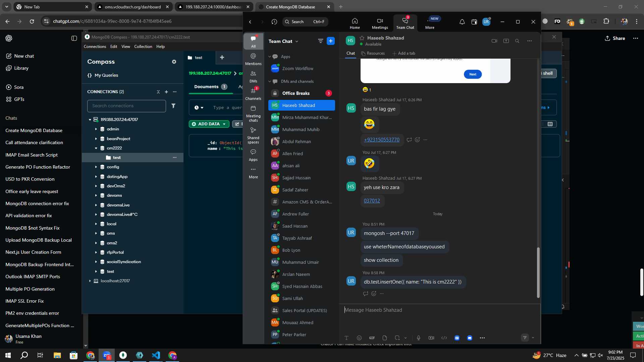Expand the Team Chat dropdown
Viewport: 644px width, 362px height.
click(297, 41)
